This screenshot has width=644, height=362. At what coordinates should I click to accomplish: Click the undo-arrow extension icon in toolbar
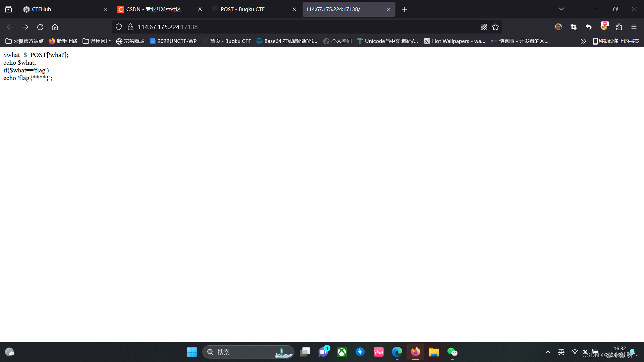click(588, 27)
